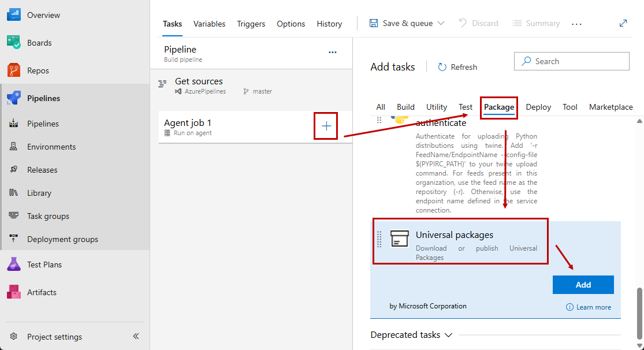Click the Learn more info icon
Image resolution: width=644 pixels, height=350 pixels.
pos(569,307)
